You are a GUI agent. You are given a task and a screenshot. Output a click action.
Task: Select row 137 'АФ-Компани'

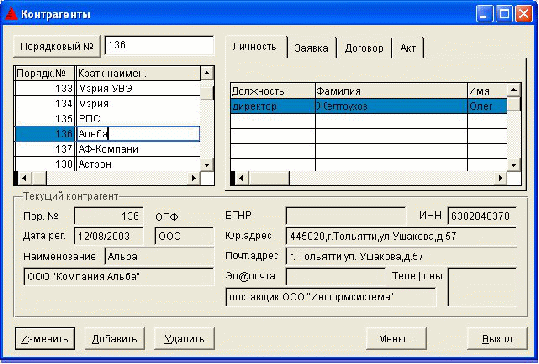pyautogui.click(x=108, y=149)
